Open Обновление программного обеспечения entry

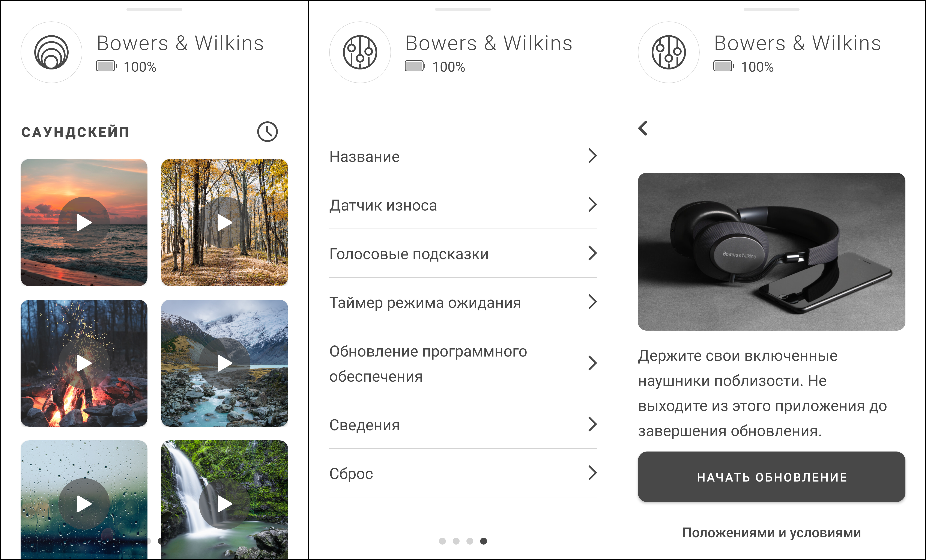point(428,363)
